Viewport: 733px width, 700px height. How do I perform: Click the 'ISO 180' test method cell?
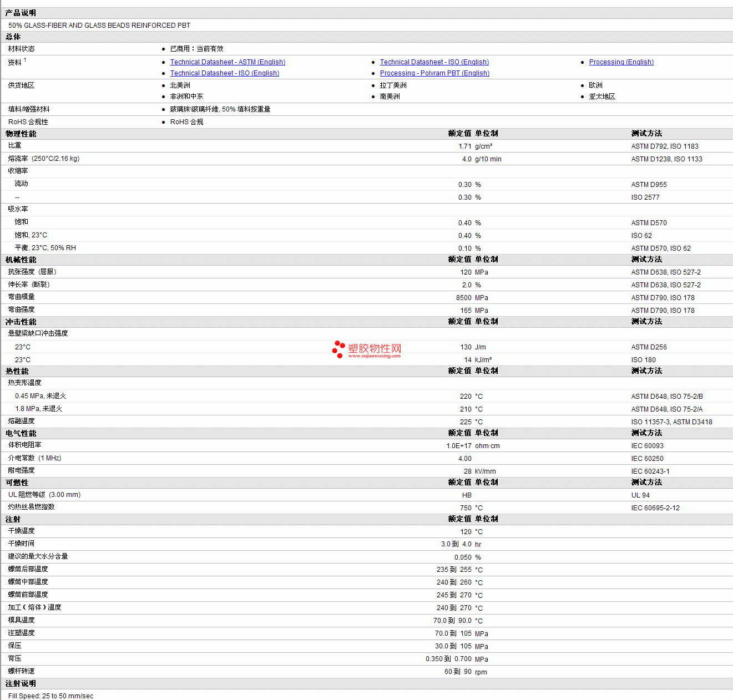point(644,360)
